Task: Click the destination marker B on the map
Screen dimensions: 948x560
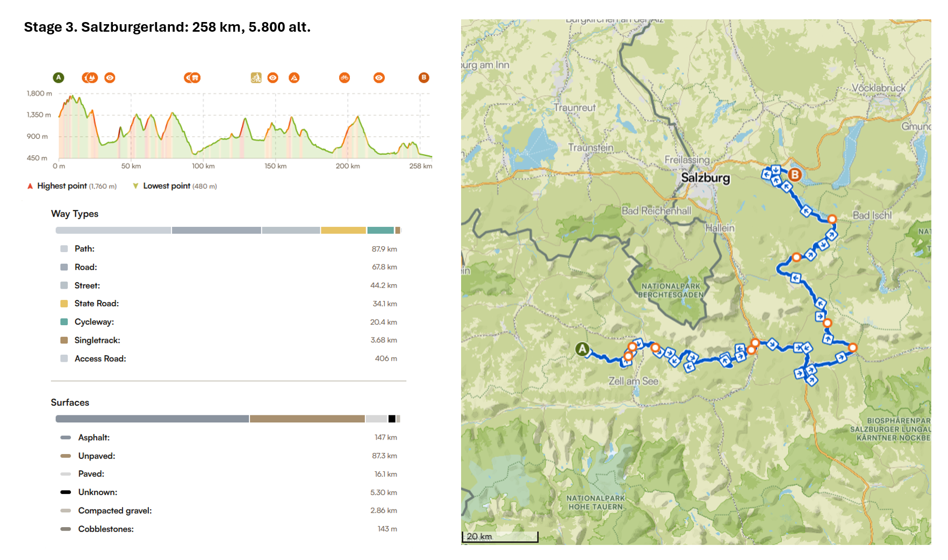Action: coord(794,175)
